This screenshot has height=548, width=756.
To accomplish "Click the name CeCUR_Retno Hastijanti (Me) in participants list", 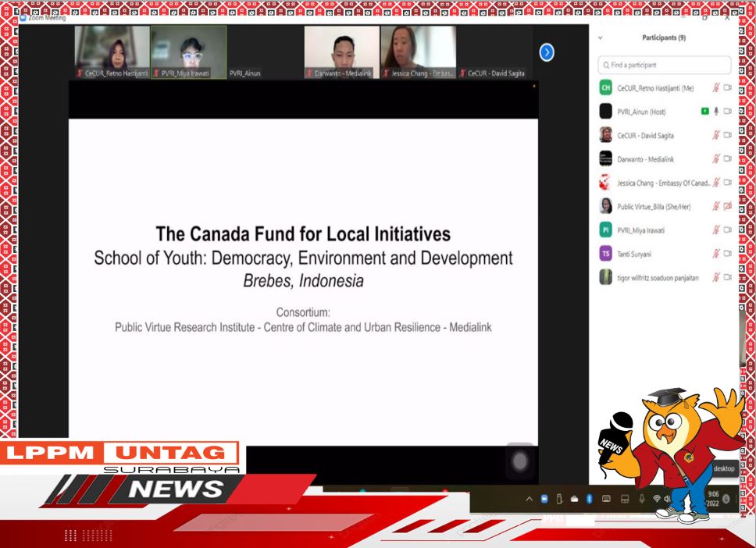I will pyautogui.click(x=655, y=88).
